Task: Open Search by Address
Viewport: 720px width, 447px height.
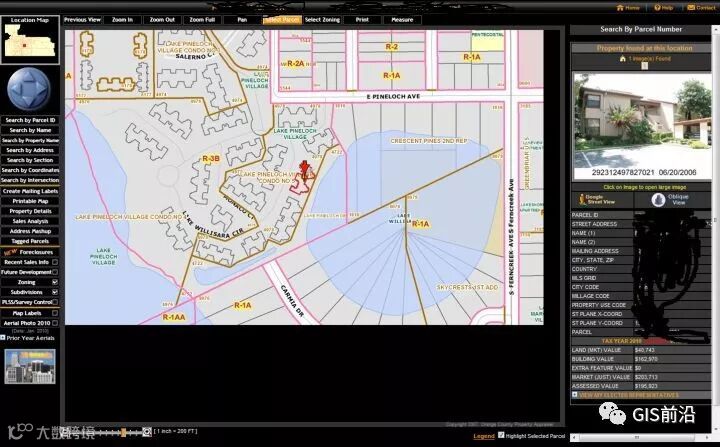Action: click(30, 150)
